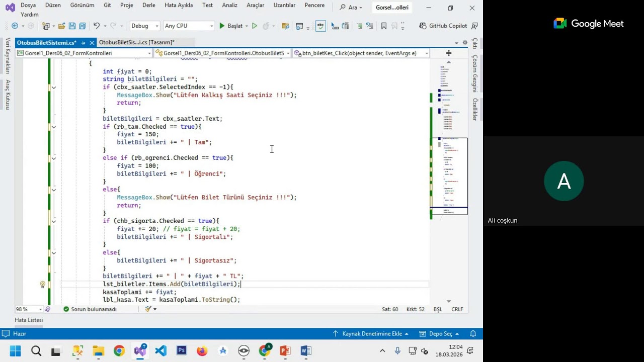Uncomment selected lines via toolbar icon
This screenshot has height=362, width=644.
(x=370, y=26)
